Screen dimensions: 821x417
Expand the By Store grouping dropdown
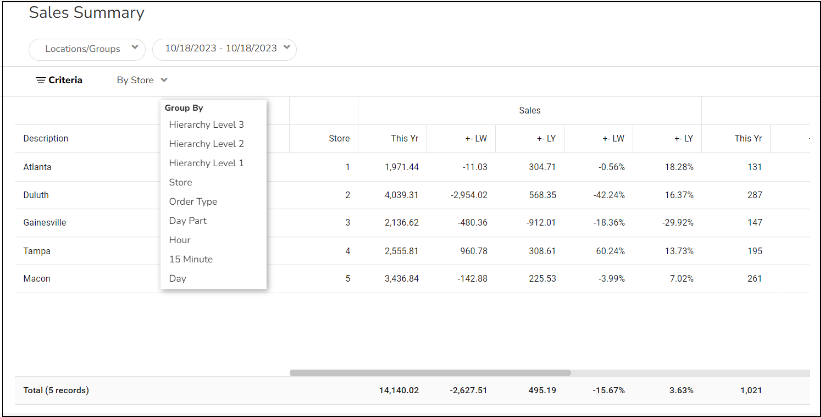pos(142,80)
